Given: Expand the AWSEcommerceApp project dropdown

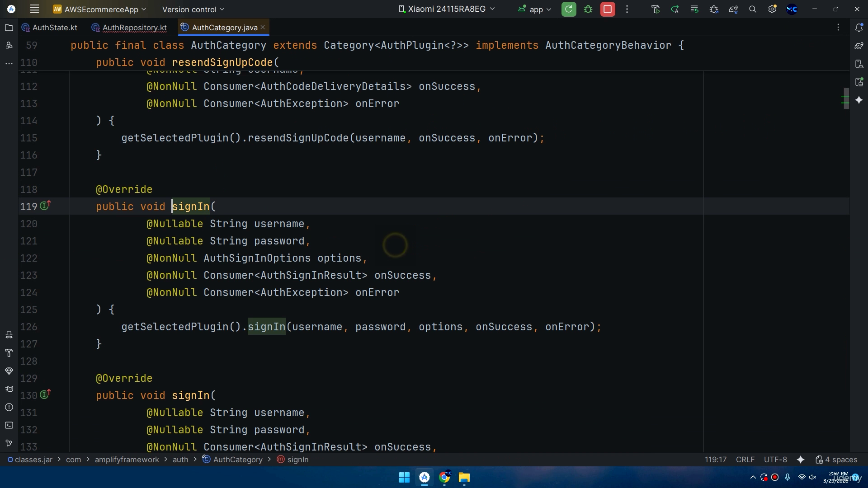Looking at the screenshot, I should pyautogui.click(x=99, y=9).
